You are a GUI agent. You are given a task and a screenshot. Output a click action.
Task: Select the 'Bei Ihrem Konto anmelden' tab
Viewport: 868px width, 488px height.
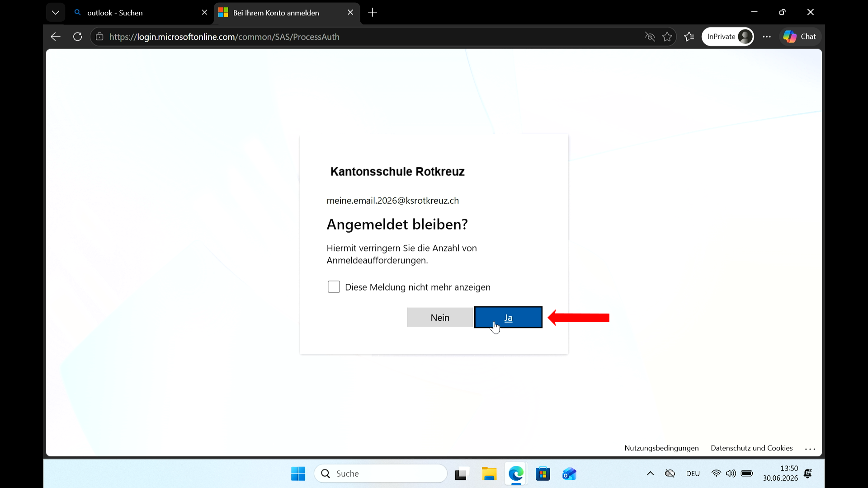point(287,13)
